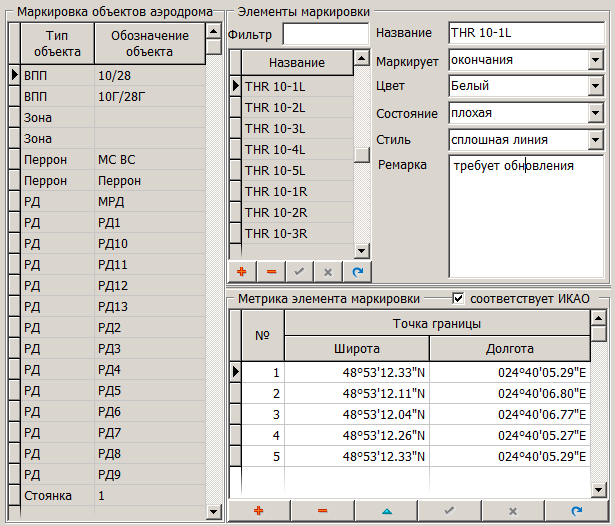The width and height of the screenshot is (615, 526).
Task: Click cancel cross icon in metric toolbar
Action: point(512,510)
